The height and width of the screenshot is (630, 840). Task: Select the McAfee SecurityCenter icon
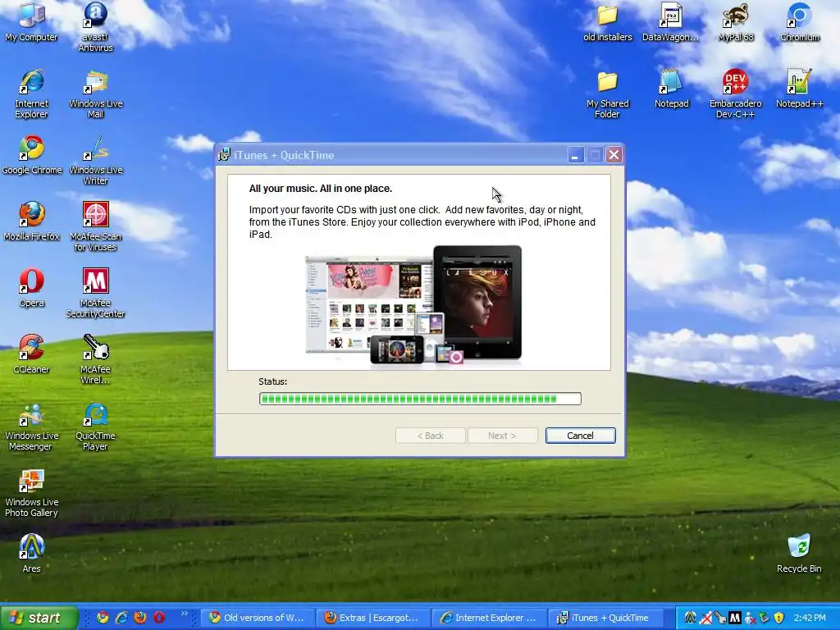95,293
